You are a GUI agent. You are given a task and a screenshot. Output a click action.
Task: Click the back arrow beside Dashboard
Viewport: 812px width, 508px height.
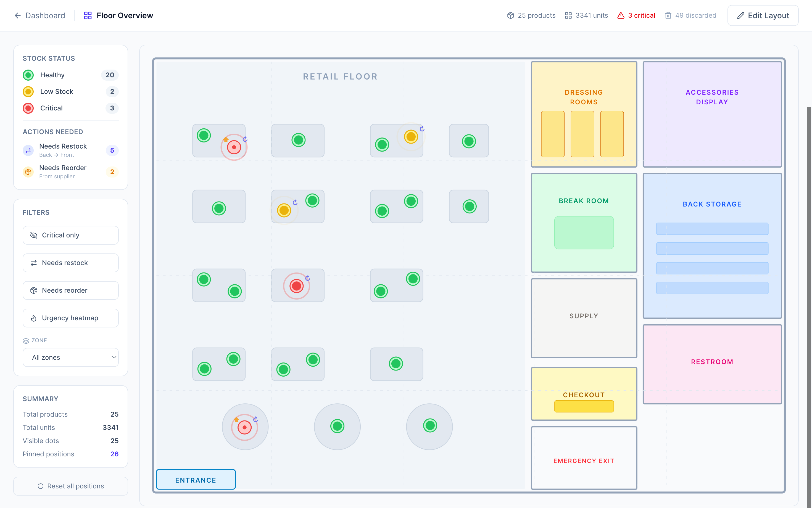tap(17, 15)
